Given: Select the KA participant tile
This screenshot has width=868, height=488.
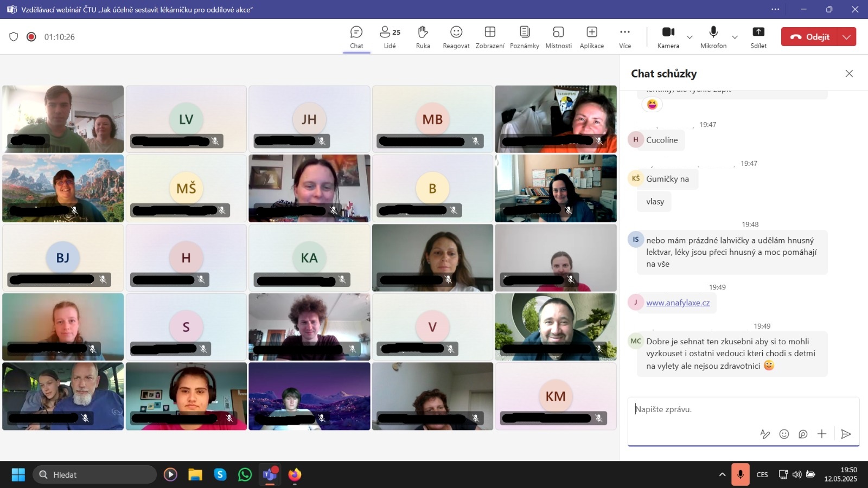Looking at the screenshot, I should point(309,258).
